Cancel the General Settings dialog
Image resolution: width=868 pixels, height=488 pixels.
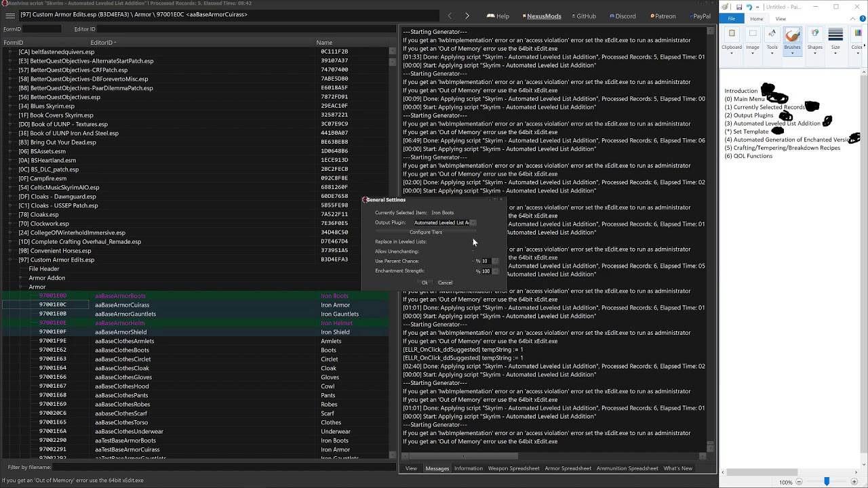click(x=445, y=283)
